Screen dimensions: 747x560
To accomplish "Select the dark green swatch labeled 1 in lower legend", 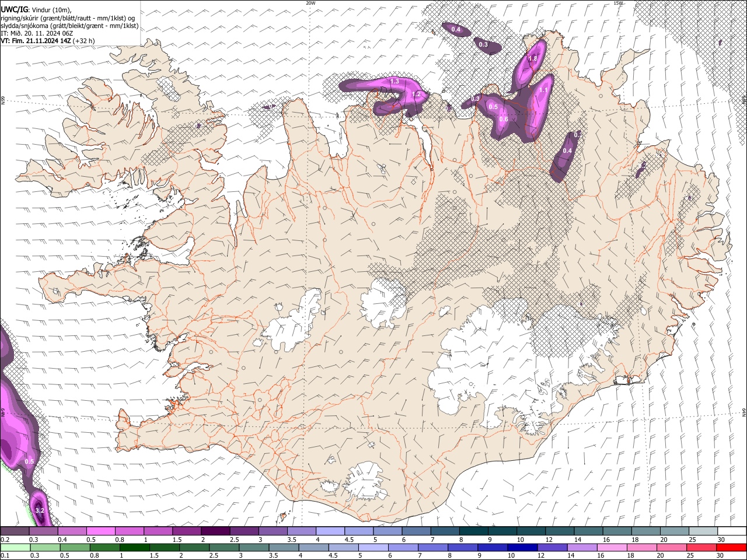I will click(134, 547).
